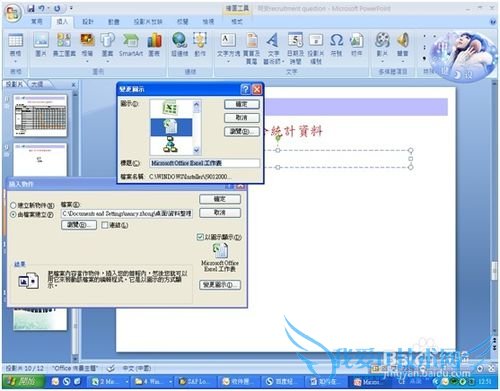Viewport: 500px width, 391px height.
Task: Click the spell check icon in status bar
Action: pos(111,368)
